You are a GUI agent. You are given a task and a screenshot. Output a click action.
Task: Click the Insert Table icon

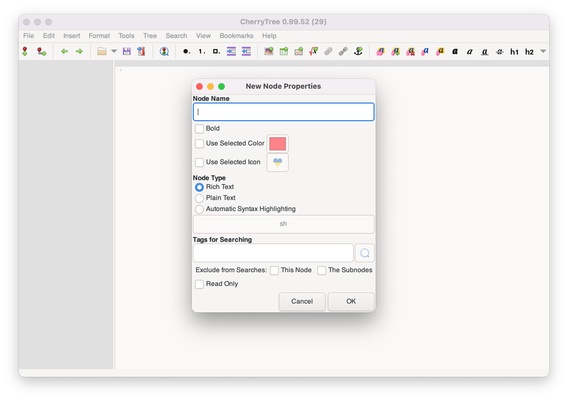pyautogui.click(x=284, y=51)
